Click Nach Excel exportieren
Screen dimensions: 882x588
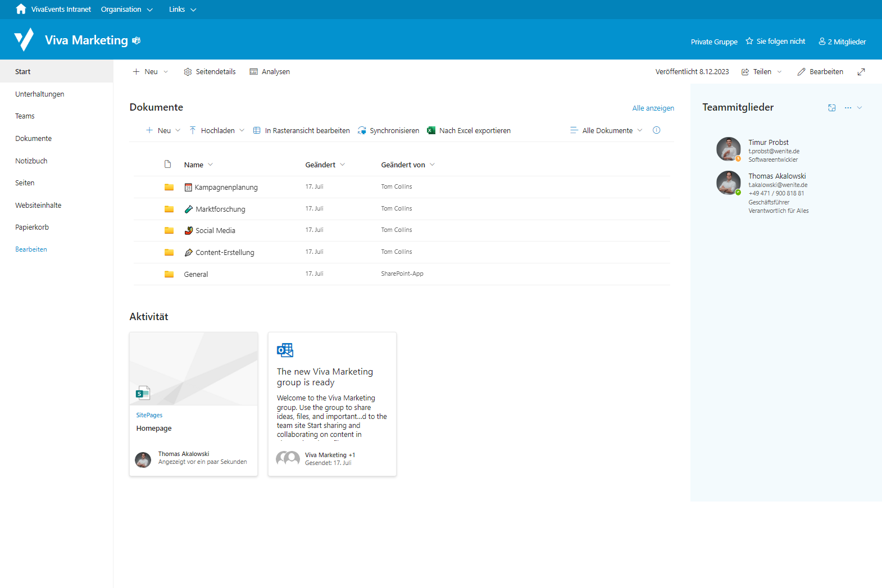click(x=469, y=130)
